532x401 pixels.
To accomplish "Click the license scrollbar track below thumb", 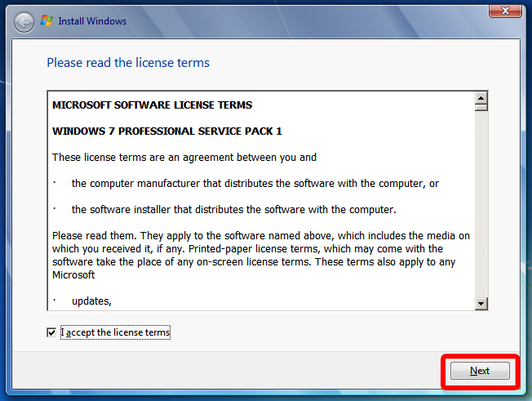I will [481, 203].
